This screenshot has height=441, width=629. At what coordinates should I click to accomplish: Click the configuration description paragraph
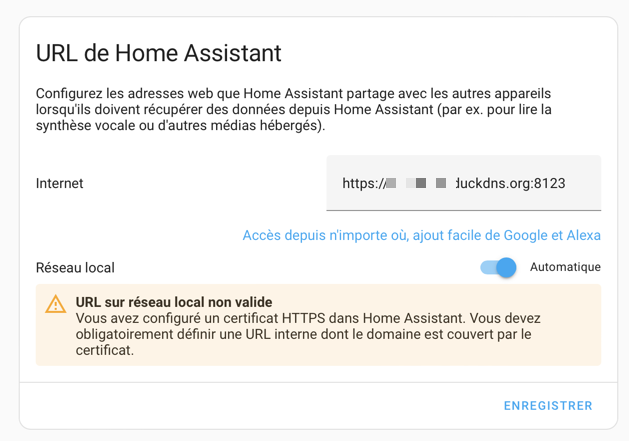point(294,110)
